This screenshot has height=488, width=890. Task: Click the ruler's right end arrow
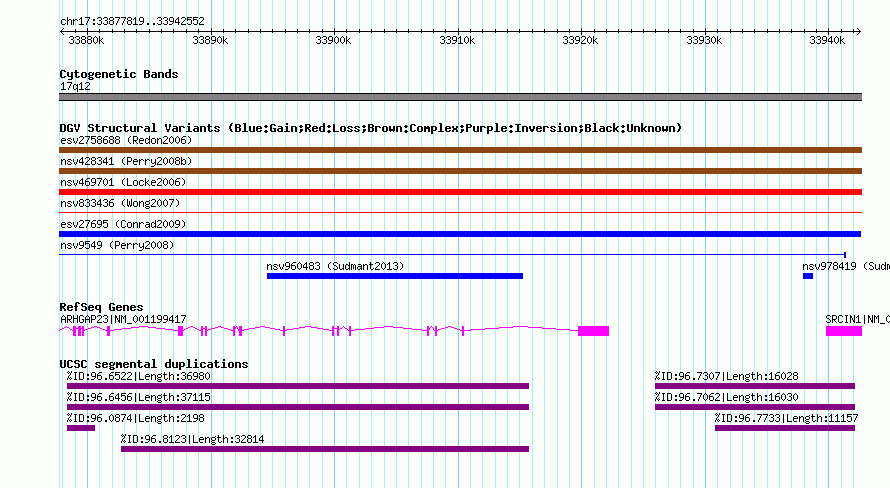[859, 31]
